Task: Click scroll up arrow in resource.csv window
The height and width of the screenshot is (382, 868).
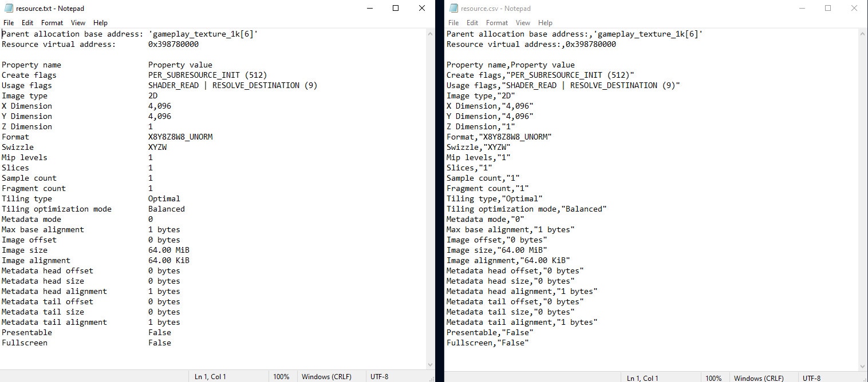Action: click(863, 34)
